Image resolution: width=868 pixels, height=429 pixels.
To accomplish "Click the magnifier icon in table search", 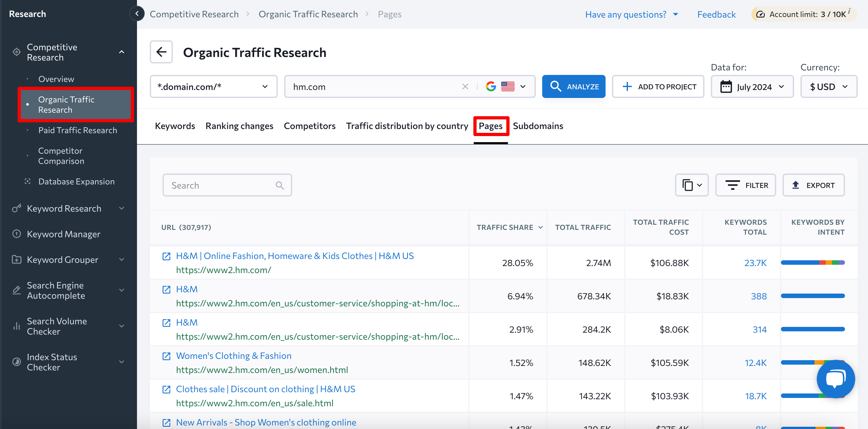I will (x=279, y=185).
